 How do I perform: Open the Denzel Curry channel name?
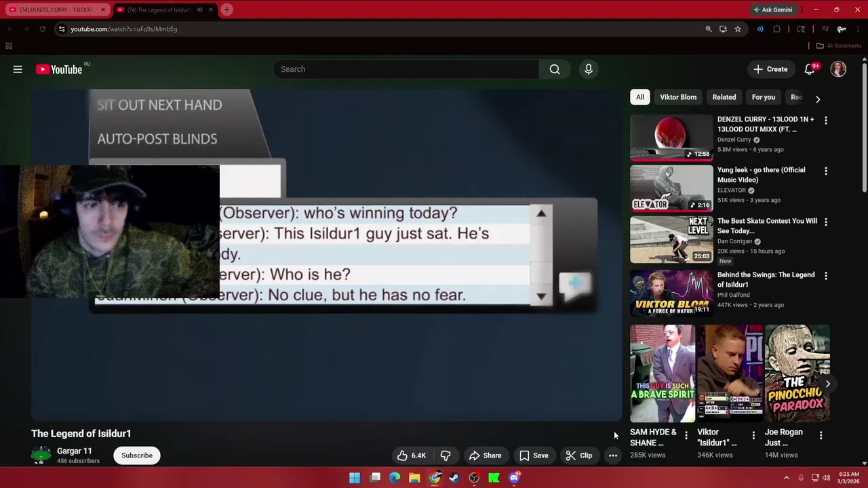pos(734,140)
